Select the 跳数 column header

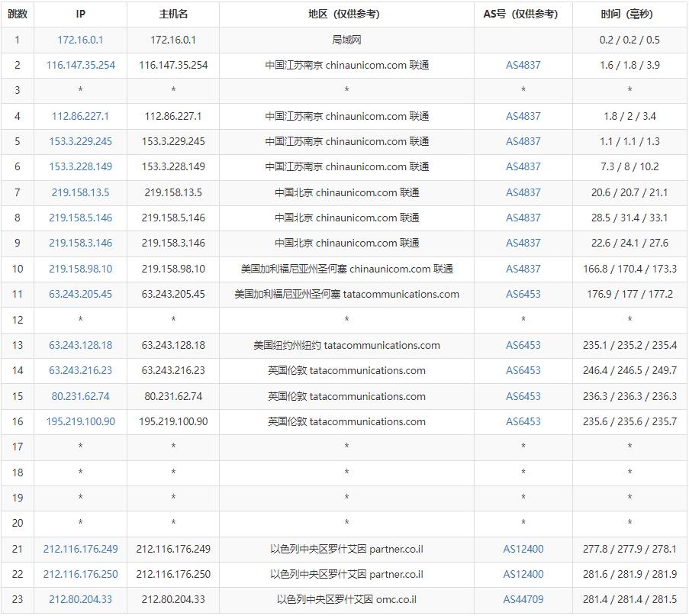coord(18,14)
